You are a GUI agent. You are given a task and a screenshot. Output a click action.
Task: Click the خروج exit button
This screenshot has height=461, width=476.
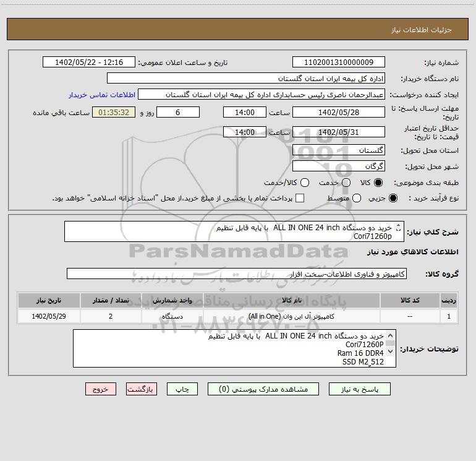[x=101, y=389]
